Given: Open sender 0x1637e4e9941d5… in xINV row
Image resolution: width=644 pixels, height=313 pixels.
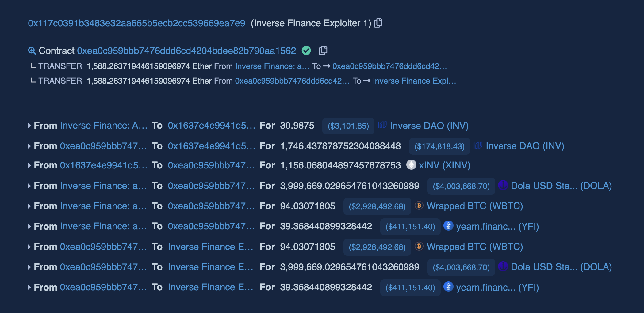Looking at the screenshot, I should 103,165.
